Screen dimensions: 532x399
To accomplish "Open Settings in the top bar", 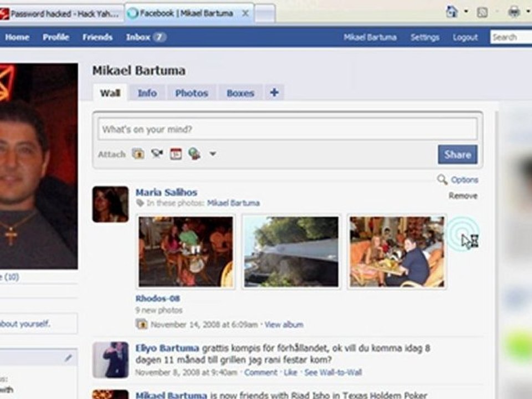I will [425, 37].
